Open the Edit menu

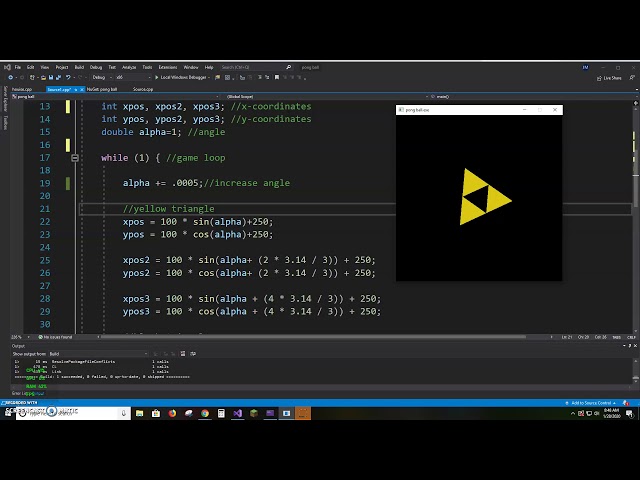[x=31, y=67]
